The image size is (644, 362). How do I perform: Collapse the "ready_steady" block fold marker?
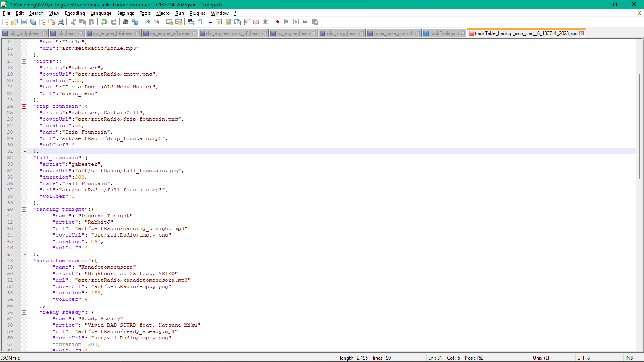click(x=24, y=312)
